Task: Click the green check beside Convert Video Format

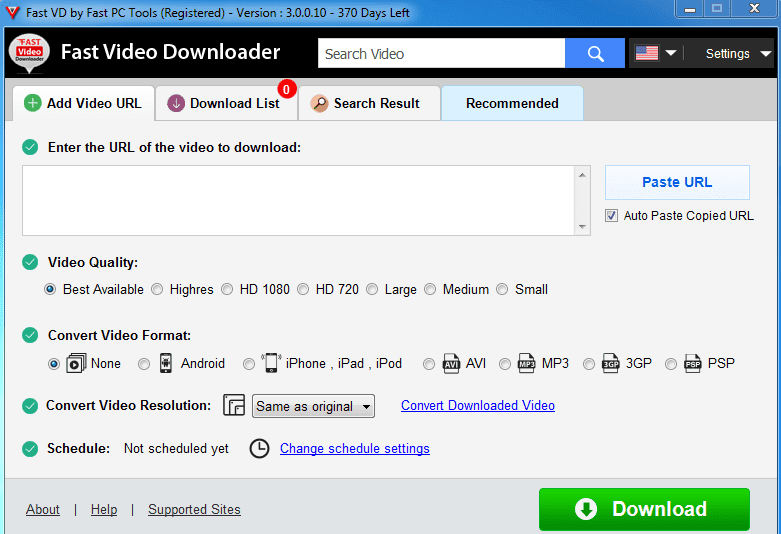Action: [x=30, y=335]
